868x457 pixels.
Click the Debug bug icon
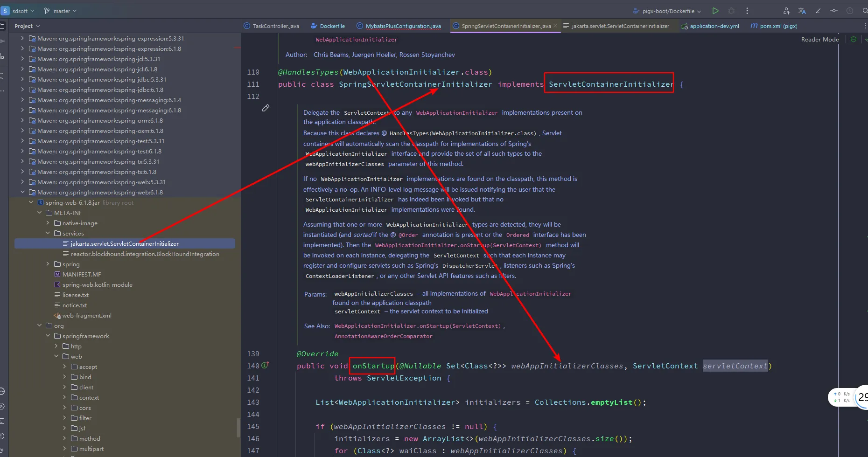(x=731, y=11)
